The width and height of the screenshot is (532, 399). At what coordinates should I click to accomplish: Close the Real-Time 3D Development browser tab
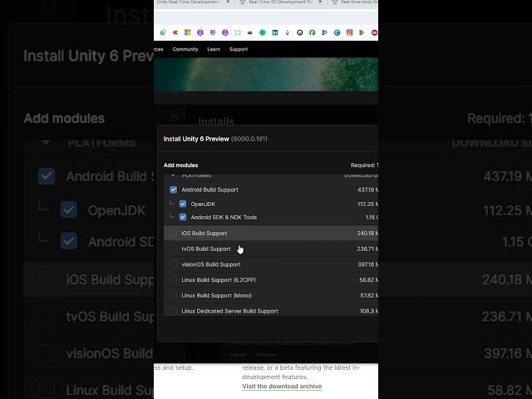pyautogui.click(x=320, y=2)
